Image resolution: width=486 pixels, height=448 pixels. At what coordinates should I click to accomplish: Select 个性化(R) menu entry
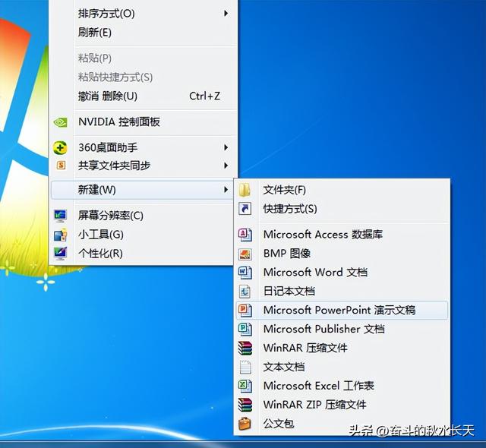100,254
